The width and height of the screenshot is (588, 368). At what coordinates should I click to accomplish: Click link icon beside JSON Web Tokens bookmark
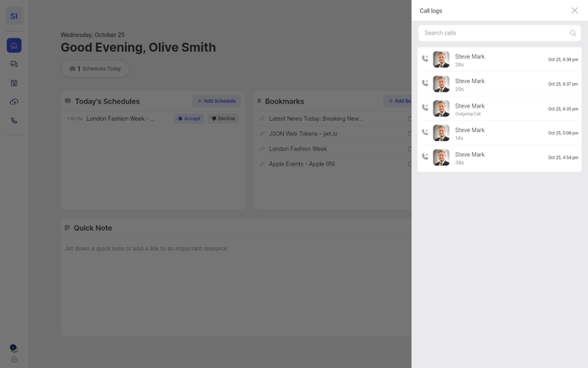click(x=262, y=134)
